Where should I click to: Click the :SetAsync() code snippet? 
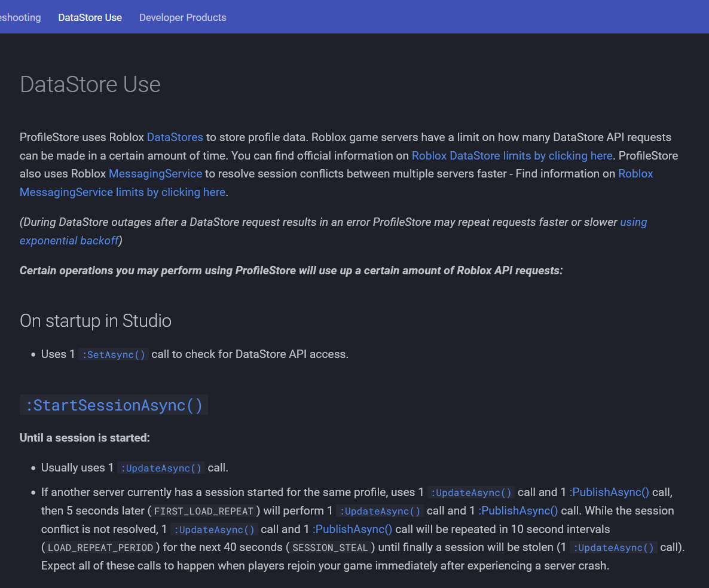point(114,354)
